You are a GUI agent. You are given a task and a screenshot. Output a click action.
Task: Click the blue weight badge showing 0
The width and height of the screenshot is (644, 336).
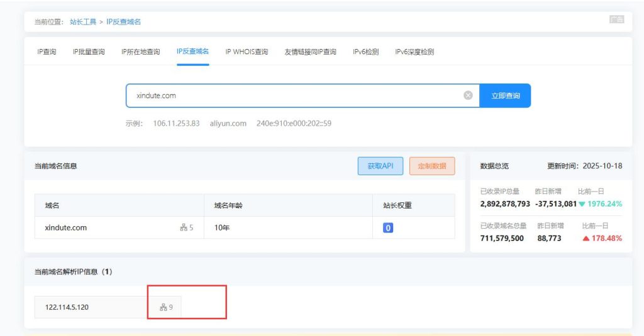[387, 228]
